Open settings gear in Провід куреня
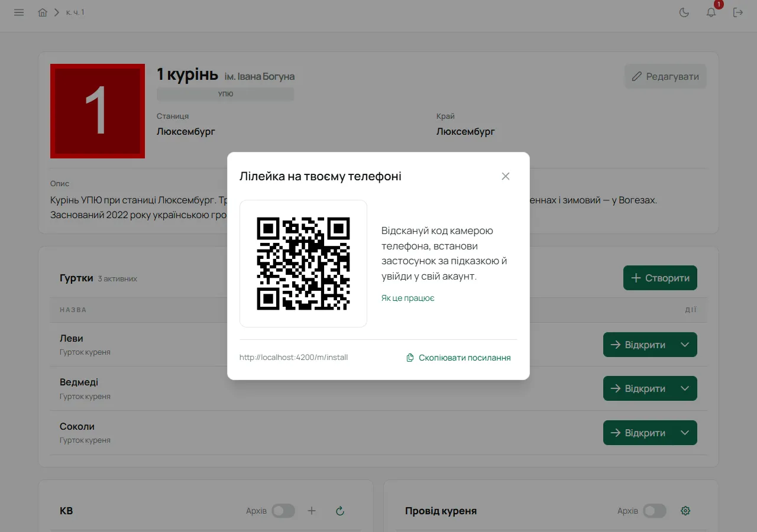Viewport: 757px width, 532px height. click(x=685, y=511)
